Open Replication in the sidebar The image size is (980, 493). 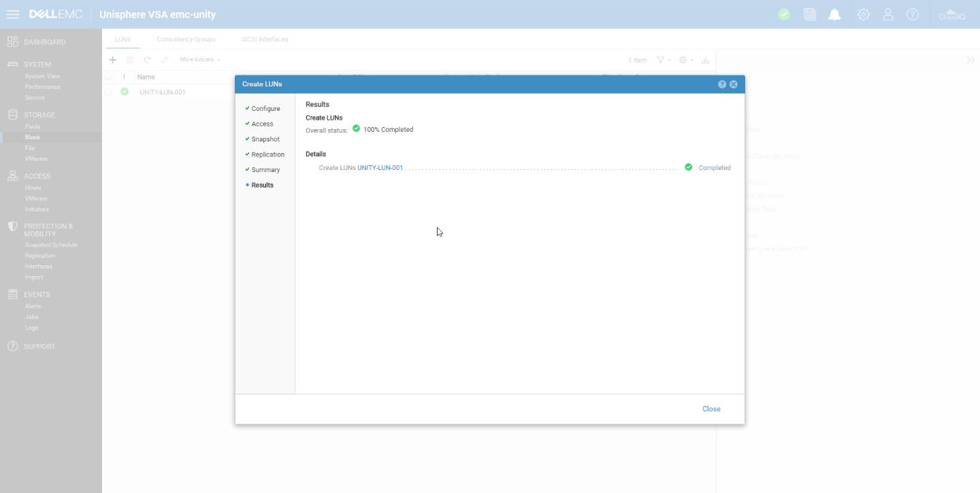[40, 256]
